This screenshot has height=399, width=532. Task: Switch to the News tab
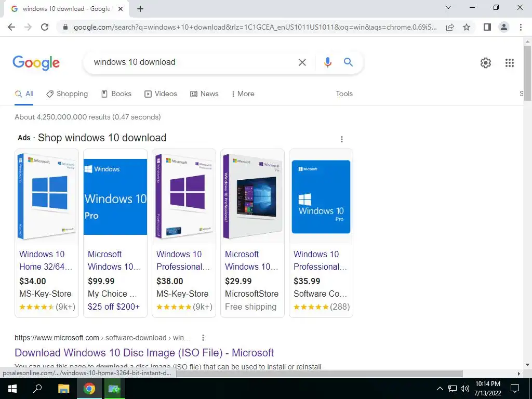click(204, 94)
